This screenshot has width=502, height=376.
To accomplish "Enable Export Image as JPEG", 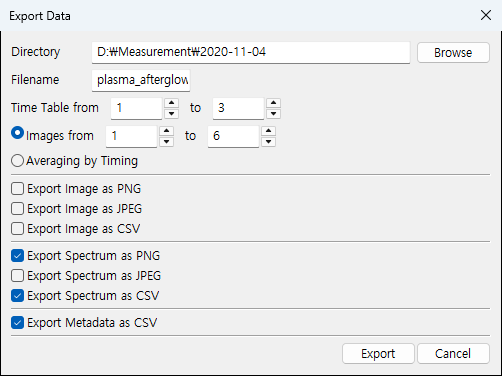I will [17, 209].
